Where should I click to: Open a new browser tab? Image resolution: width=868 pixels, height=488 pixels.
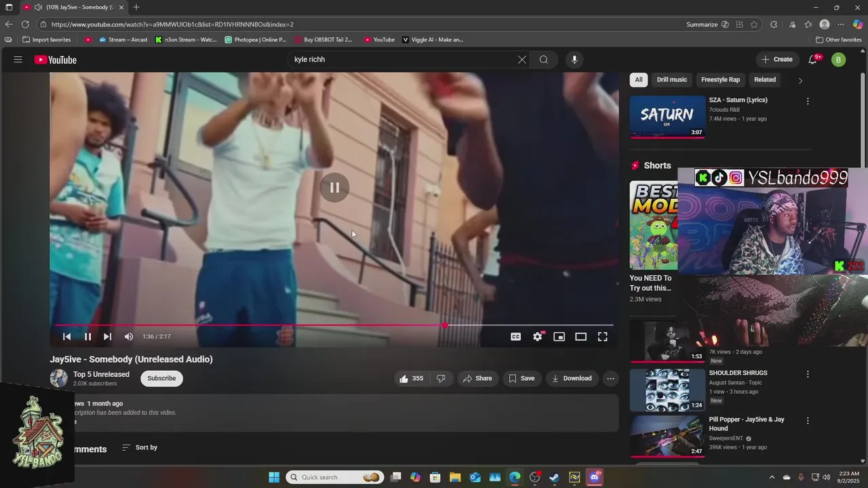(x=136, y=7)
